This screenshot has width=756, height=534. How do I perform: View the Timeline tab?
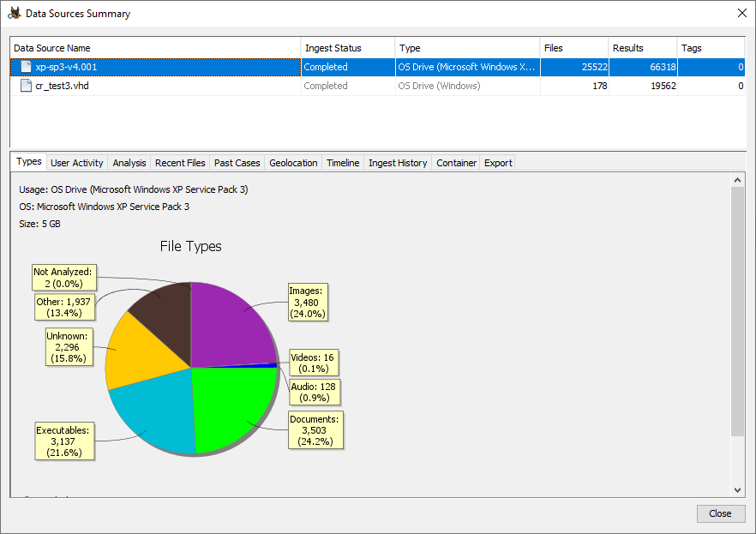(x=343, y=163)
